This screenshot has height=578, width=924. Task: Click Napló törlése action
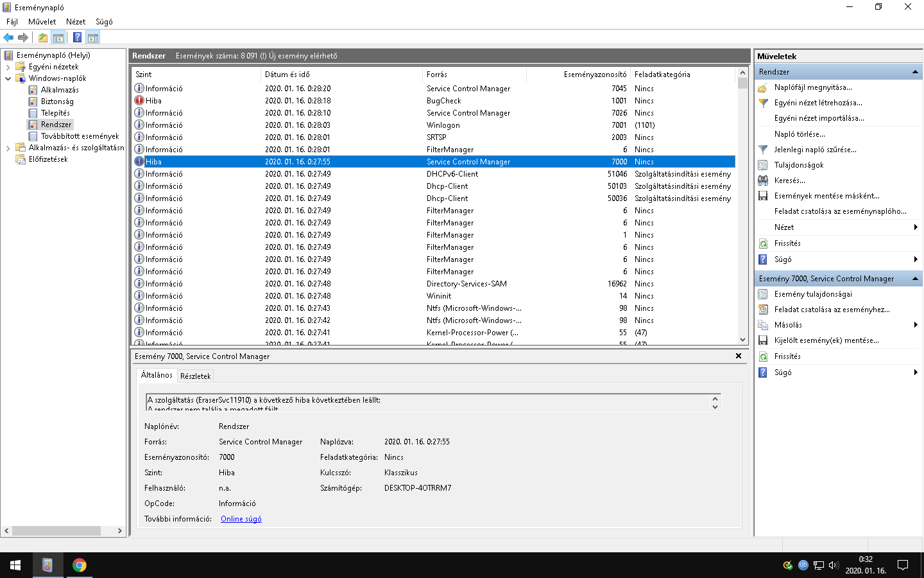point(800,134)
